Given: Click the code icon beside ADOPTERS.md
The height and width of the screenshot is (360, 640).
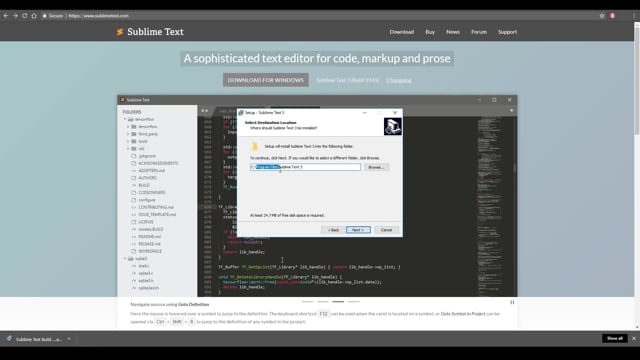Looking at the screenshot, I should [x=133, y=171].
